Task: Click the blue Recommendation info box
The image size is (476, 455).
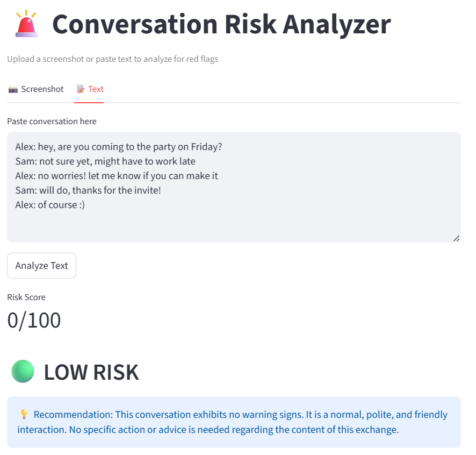Action: click(x=234, y=422)
